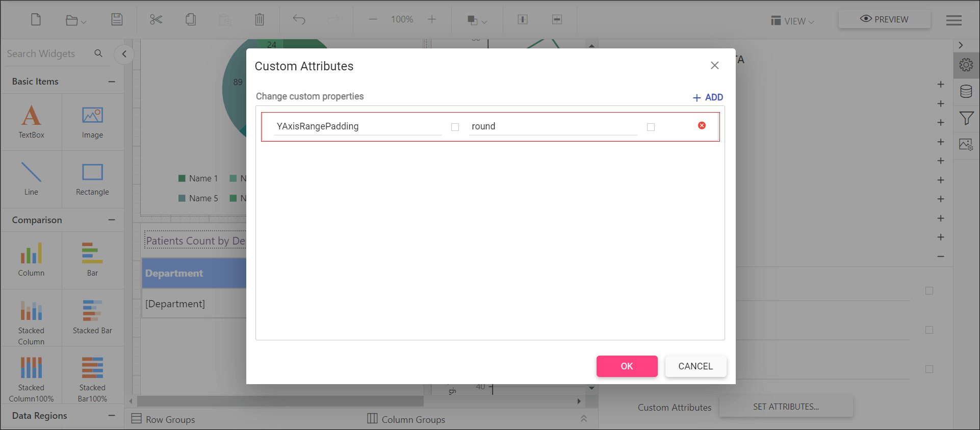
Task: Click the Department table header cell
Action: pos(194,273)
